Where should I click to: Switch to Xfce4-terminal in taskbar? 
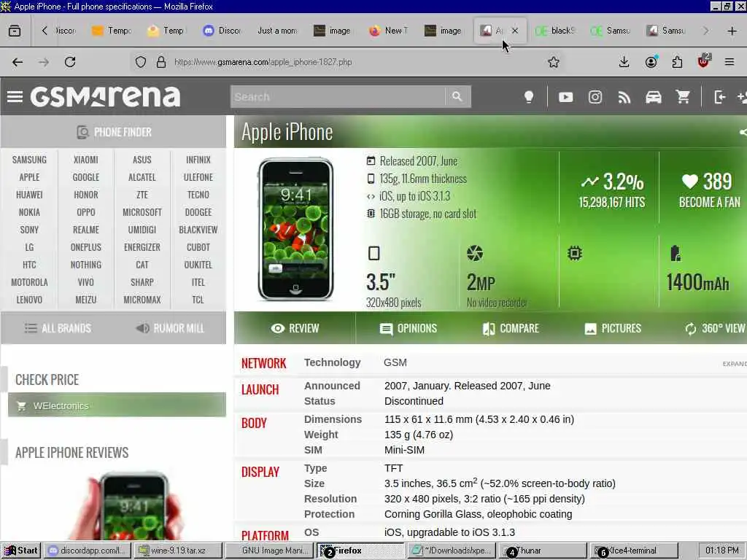coord(633,551)
